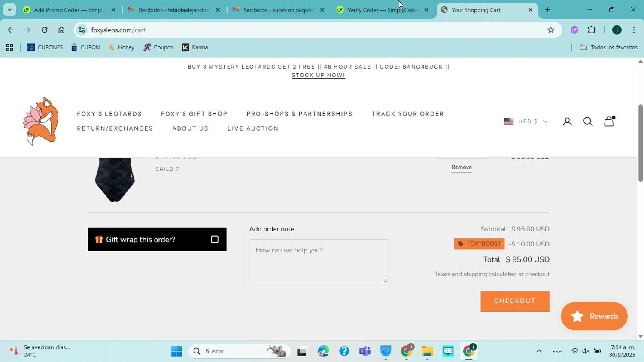Open the tab search dropdown arrow
This screenshot has width=644, height=362.
pyautogui.click(x=9, y=9)
